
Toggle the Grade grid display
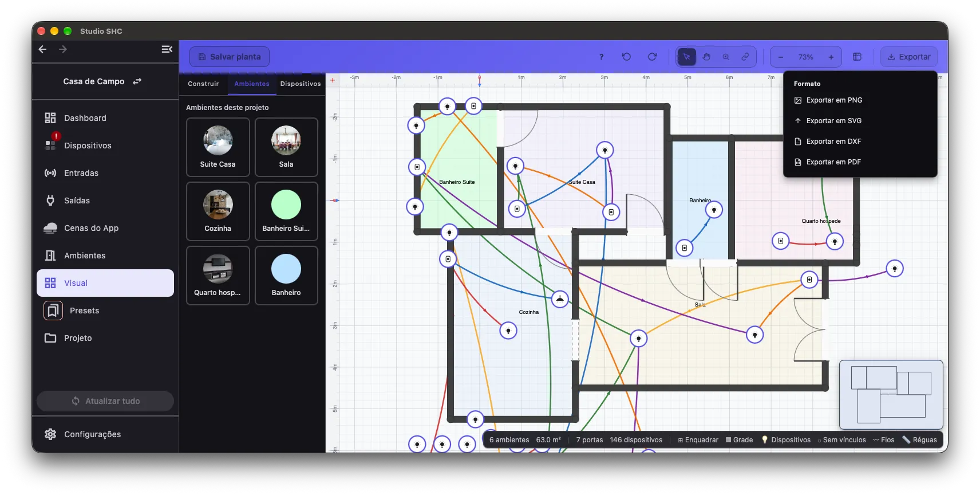(739, 440)
